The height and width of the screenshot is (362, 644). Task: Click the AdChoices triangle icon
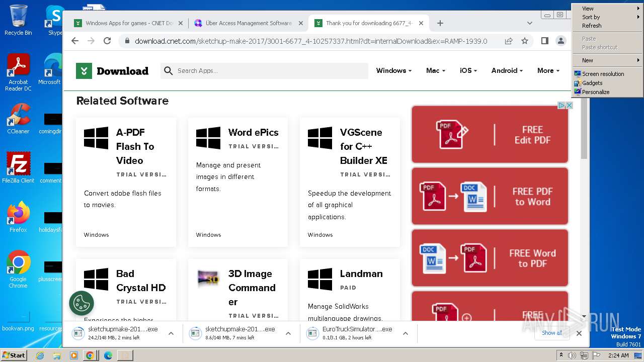point(562,105)
